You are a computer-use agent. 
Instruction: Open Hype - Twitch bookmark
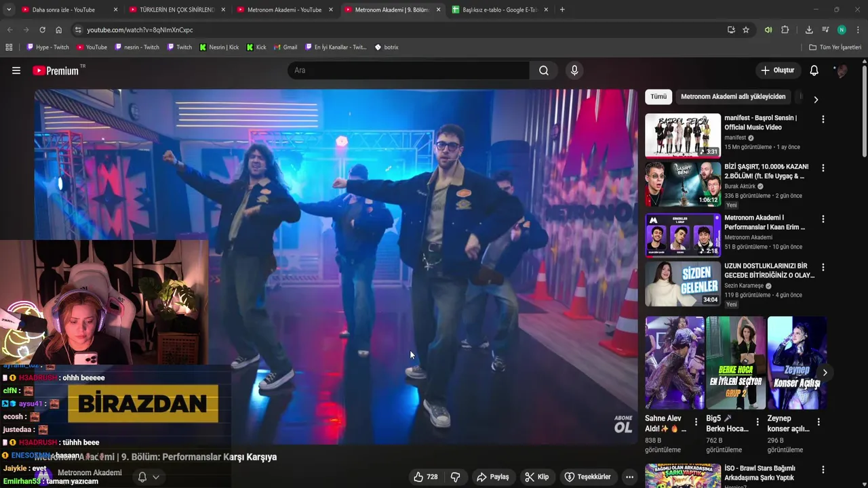[x=47, y=47]
